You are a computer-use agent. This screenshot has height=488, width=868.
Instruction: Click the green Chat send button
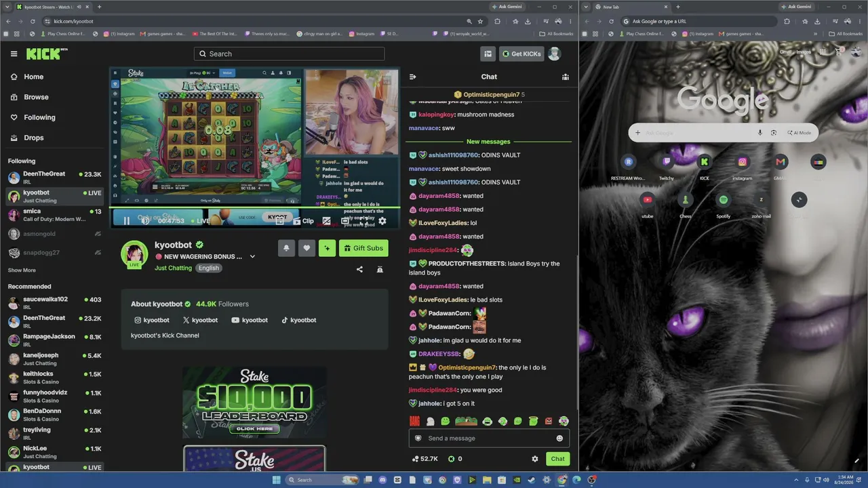click(x=557, y=459)
